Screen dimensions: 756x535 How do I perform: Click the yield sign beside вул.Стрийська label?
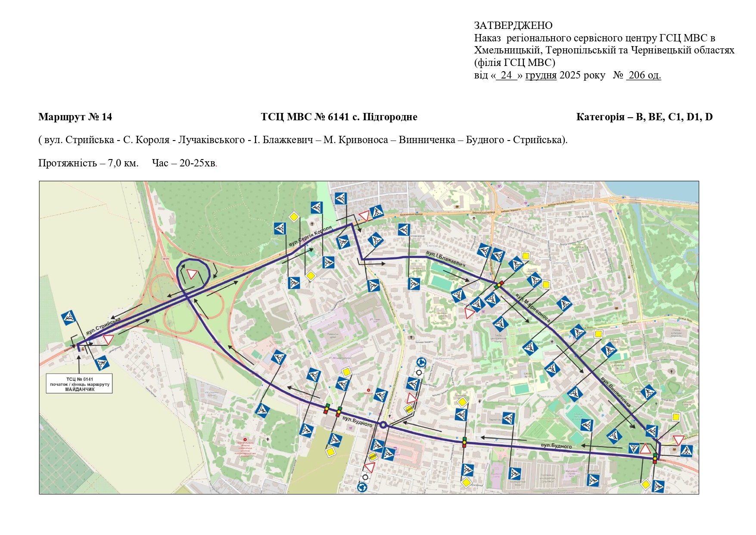[x=108, y=339]
